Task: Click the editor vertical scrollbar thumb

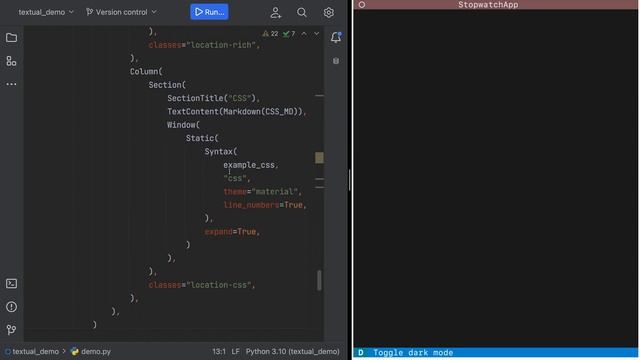Action: point(319,280)
